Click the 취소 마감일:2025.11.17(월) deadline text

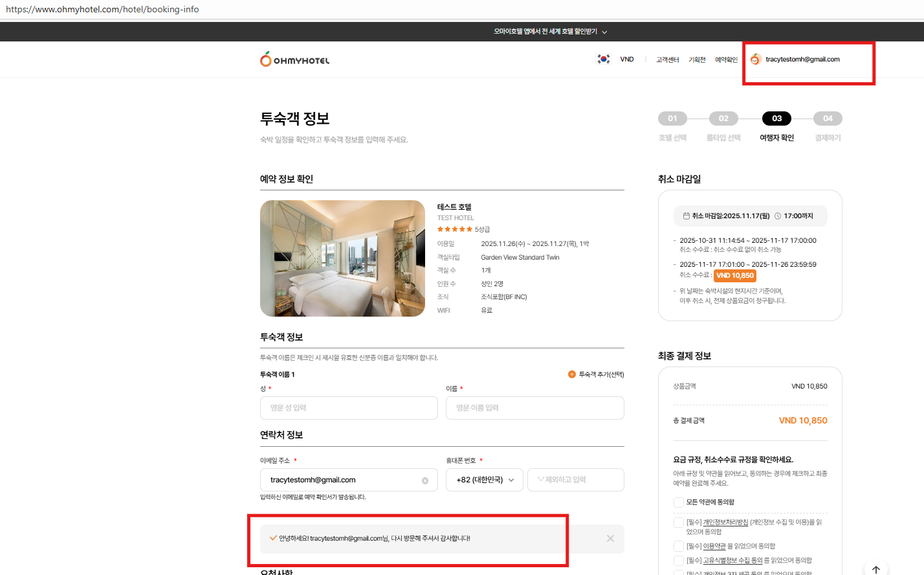[x=731, y=216]
